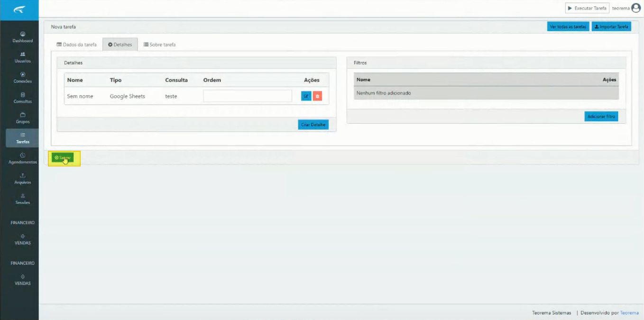The height and width of the screenshot is (320, 644).
Task: Click the blue edit icon for Sem nome row
Action: pos(306,96)
